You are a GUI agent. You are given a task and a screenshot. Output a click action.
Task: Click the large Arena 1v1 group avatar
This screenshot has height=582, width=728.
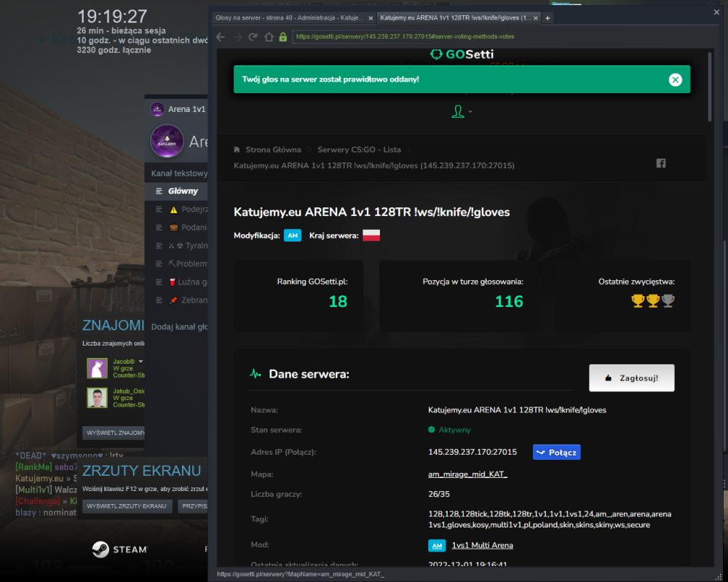coord(167,141)
